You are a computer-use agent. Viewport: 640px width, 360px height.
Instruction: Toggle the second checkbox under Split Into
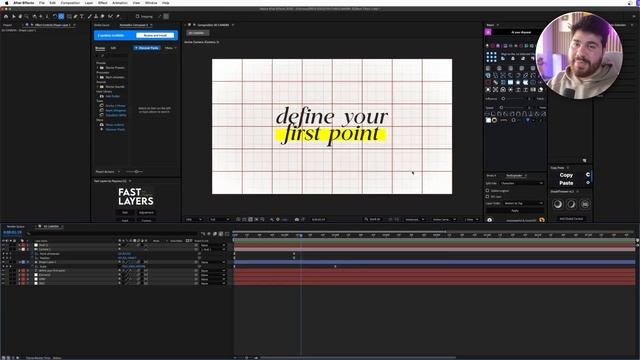(487, 196)
